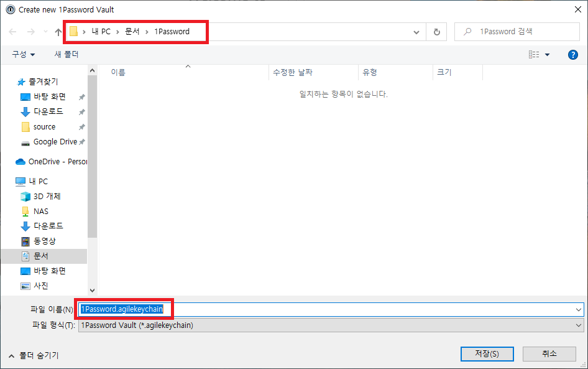The height and width of the screenshot is (369, 588).
Task: Open '다운로드' under 내 PC
Action: (48, 226)
